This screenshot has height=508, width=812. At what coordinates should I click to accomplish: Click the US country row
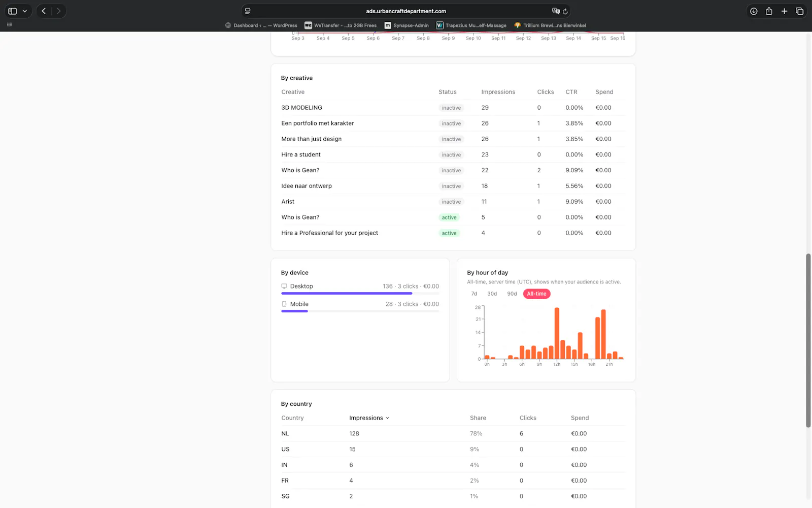pyautogui.click(x=453, y=450)
